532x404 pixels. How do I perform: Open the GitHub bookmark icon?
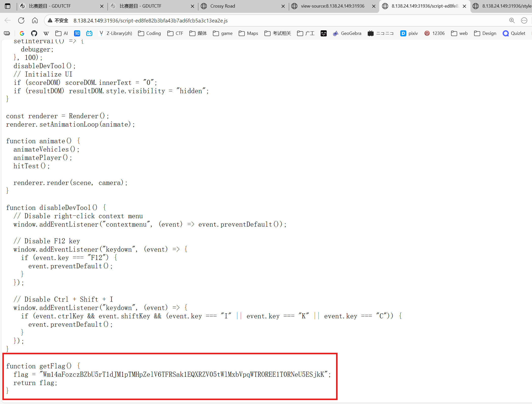point(34,33)
